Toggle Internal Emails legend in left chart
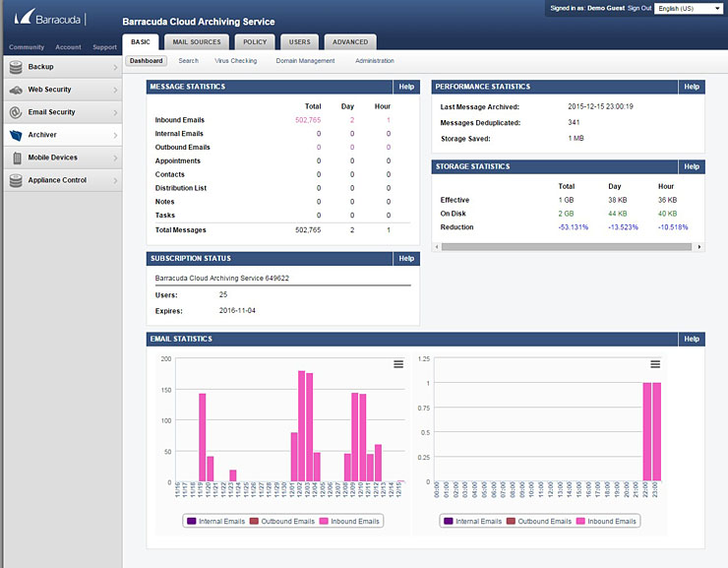Viewport: 728px width, 568px height. pyautogui.click(x=215, y=521)
